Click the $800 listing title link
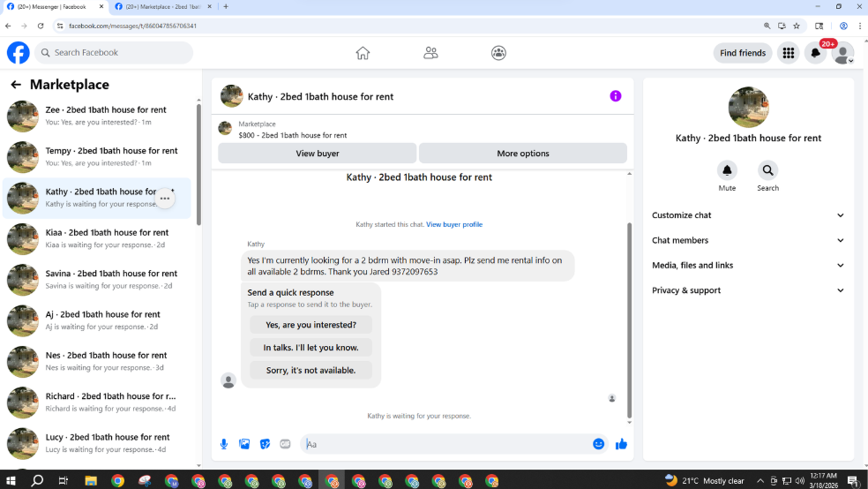Image resolution: width=868 pixels, height=489 pixels. (x=292, y=135)
